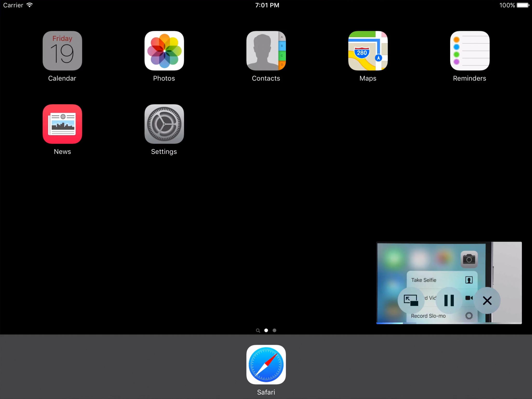This screenshot has width=532, height=399.
Task: Launch Safari from the dock
Action: click(266, 365)
